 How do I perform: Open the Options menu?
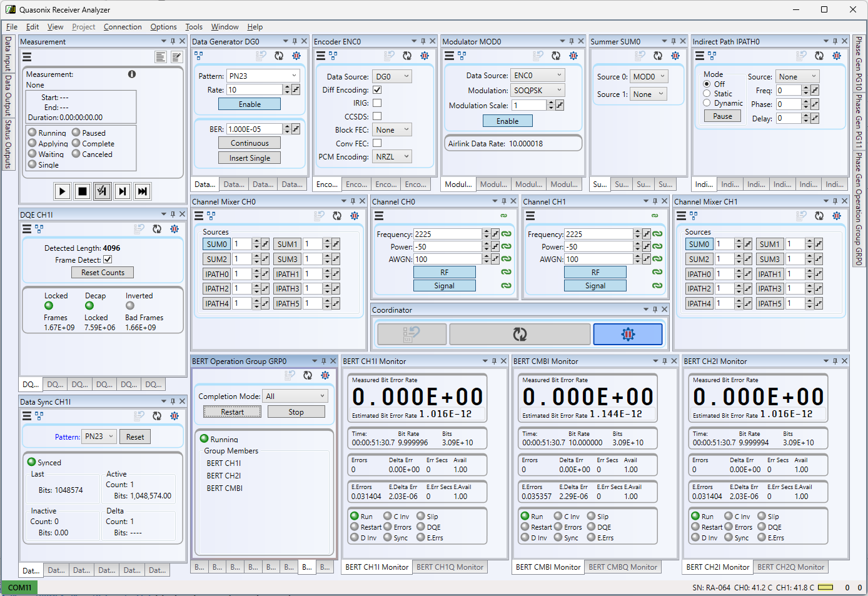point(163,27)
